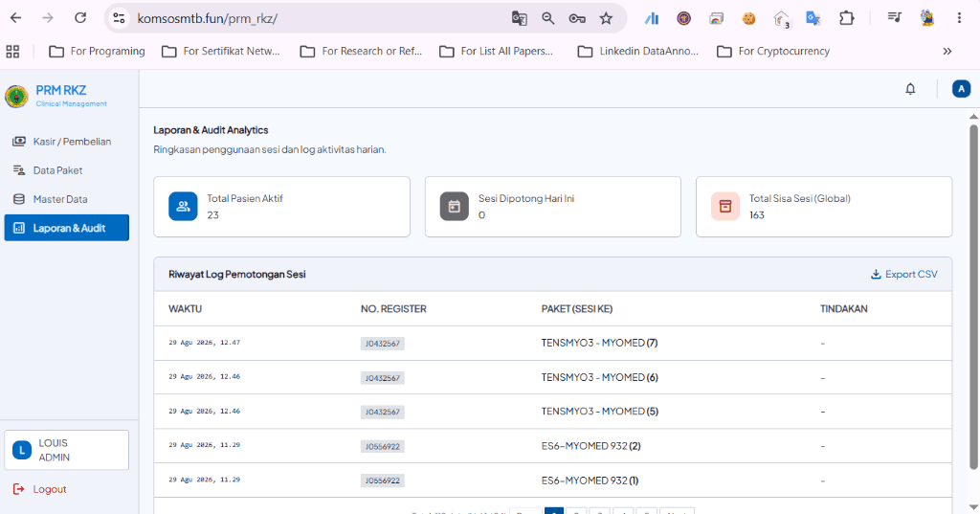The width and height of the screenshot is (980, 514).
Task: Expand the For Sertifikat Netw... bookmark folder
Action: [x=221, y=52]
